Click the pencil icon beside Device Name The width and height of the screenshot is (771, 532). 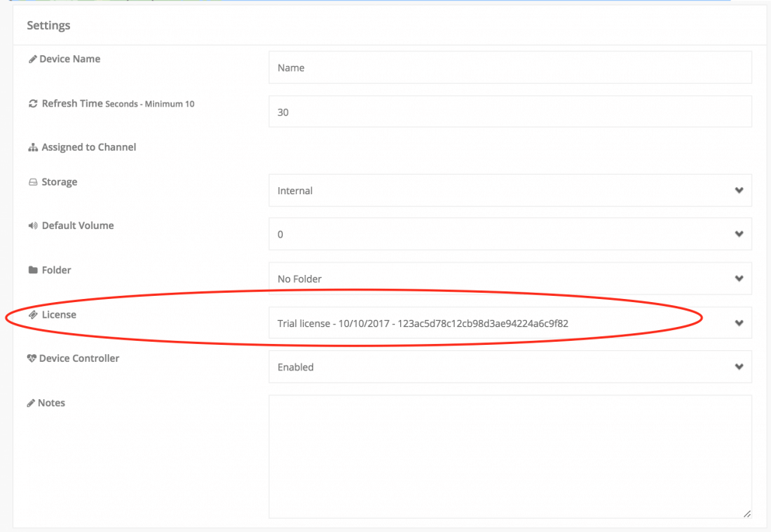click(32, 59)
